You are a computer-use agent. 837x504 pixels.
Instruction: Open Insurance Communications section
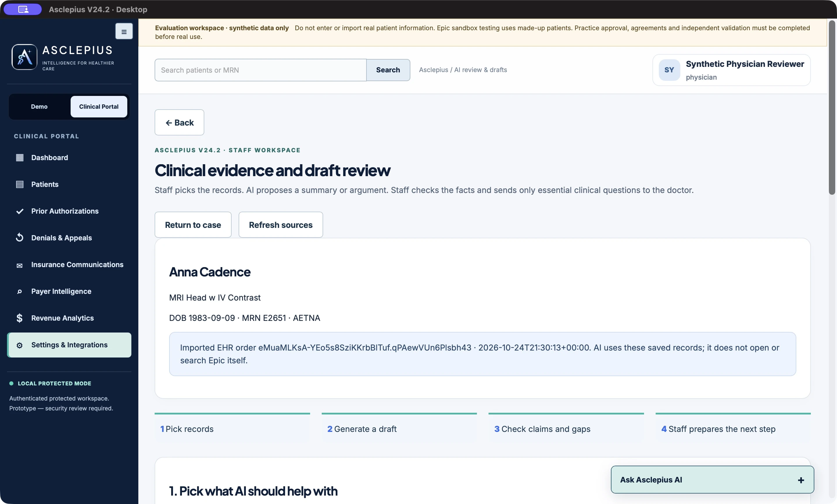coord(69,264)
